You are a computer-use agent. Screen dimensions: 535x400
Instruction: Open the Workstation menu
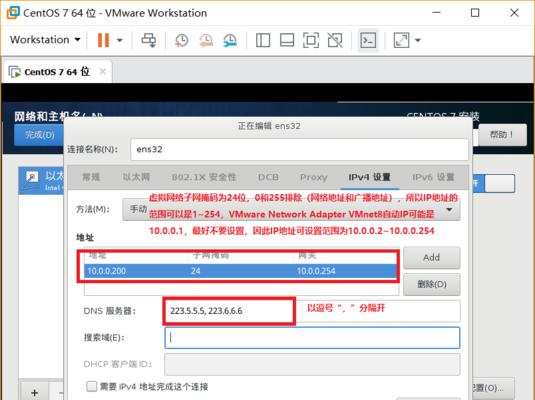(45, 40)
